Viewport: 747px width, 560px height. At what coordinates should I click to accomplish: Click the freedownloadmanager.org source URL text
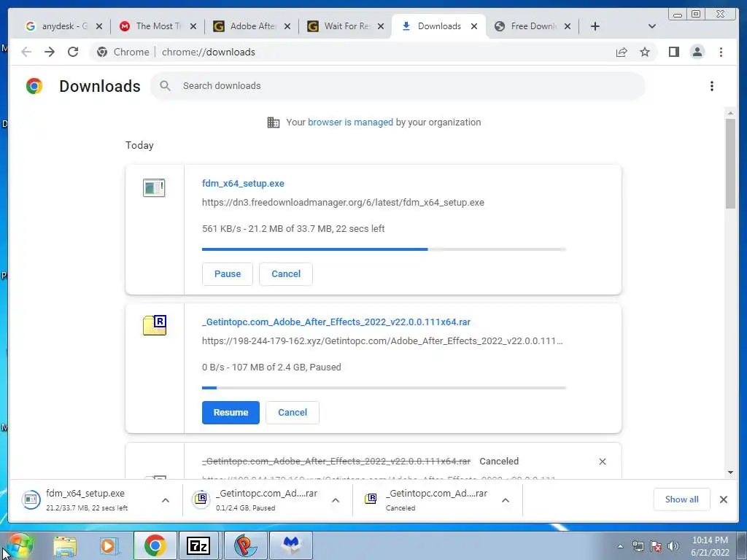click(343, 203)
